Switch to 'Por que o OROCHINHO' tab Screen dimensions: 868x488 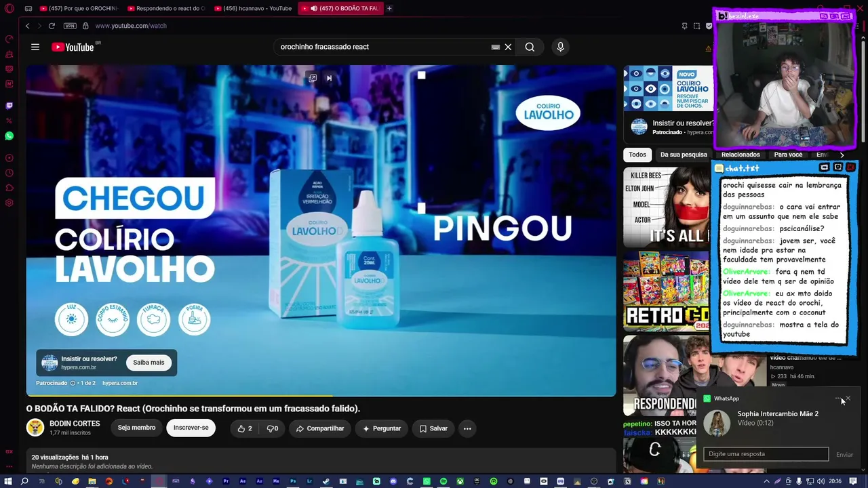[78, 8]
